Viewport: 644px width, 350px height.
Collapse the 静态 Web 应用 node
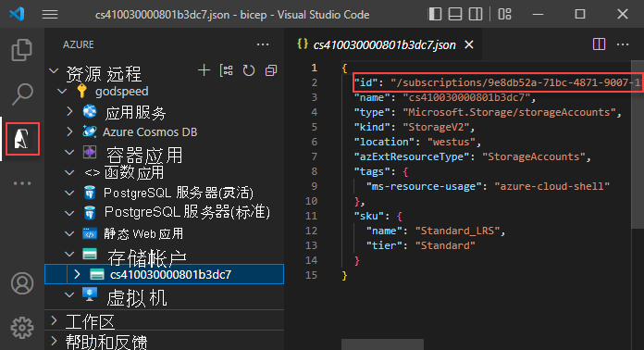click(x=69, y=233)
